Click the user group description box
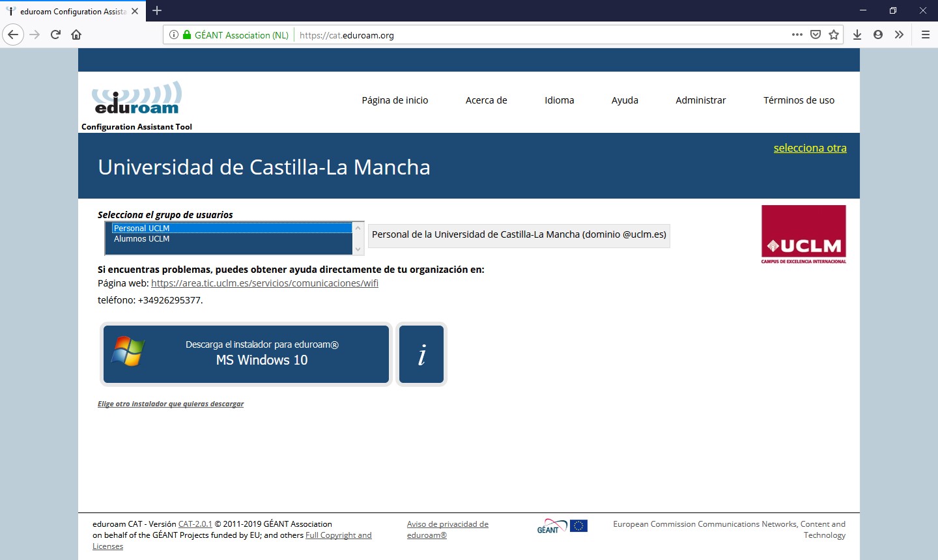Viewport: 938px width, 560px height. [519, 235]
